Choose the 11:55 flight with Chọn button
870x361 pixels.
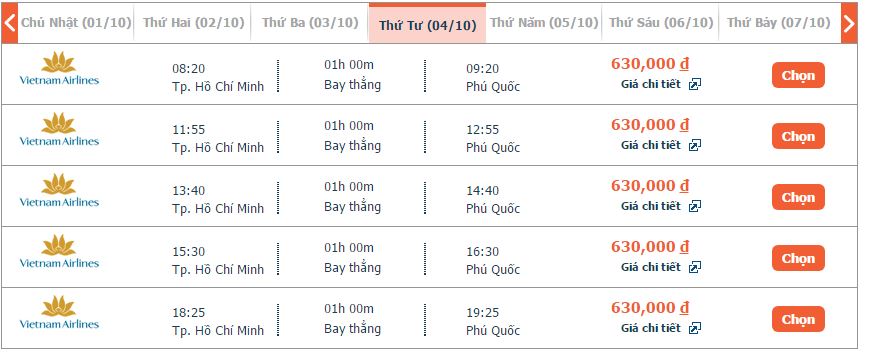pos(798,136)
